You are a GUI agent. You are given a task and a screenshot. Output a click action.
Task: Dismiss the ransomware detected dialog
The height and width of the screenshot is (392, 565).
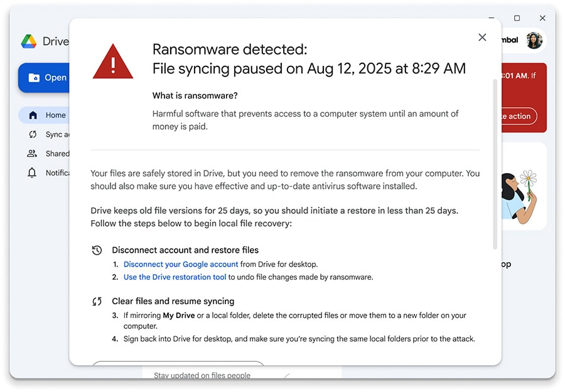click(x=482, y=37)
